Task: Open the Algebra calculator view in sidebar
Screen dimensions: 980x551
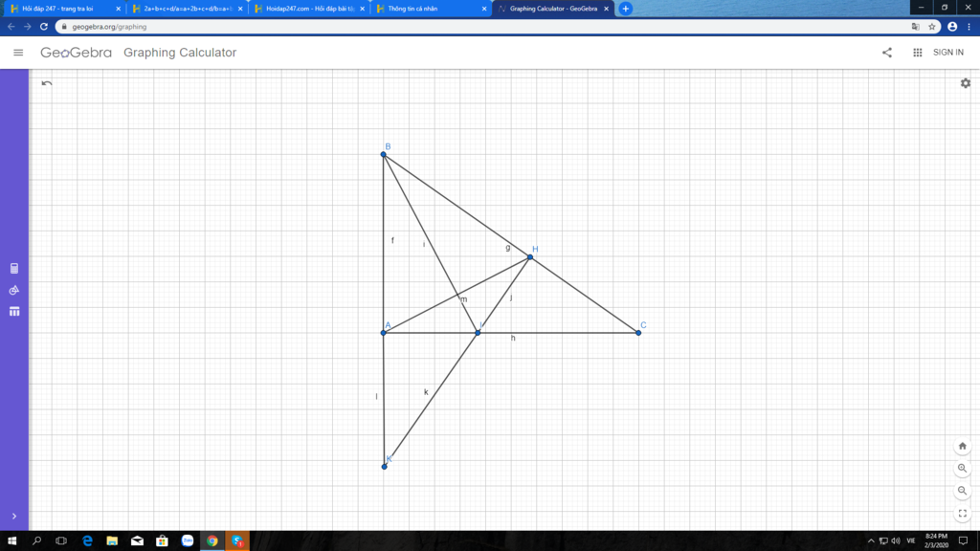Action: pyautogui.click(x=14, y=269)
